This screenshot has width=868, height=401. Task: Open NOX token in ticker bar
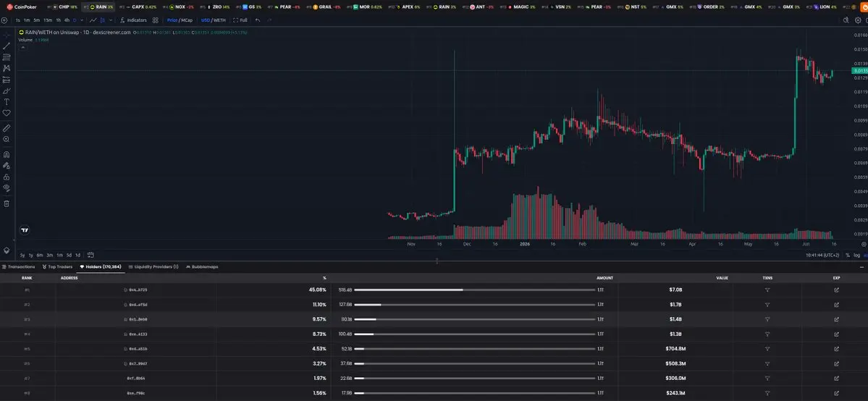(178, 7)
